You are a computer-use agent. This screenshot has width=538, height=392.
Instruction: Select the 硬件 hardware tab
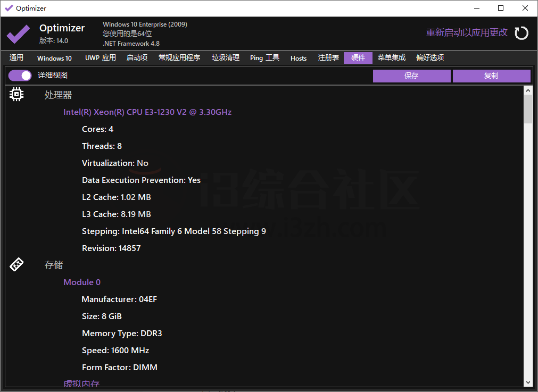358,57
